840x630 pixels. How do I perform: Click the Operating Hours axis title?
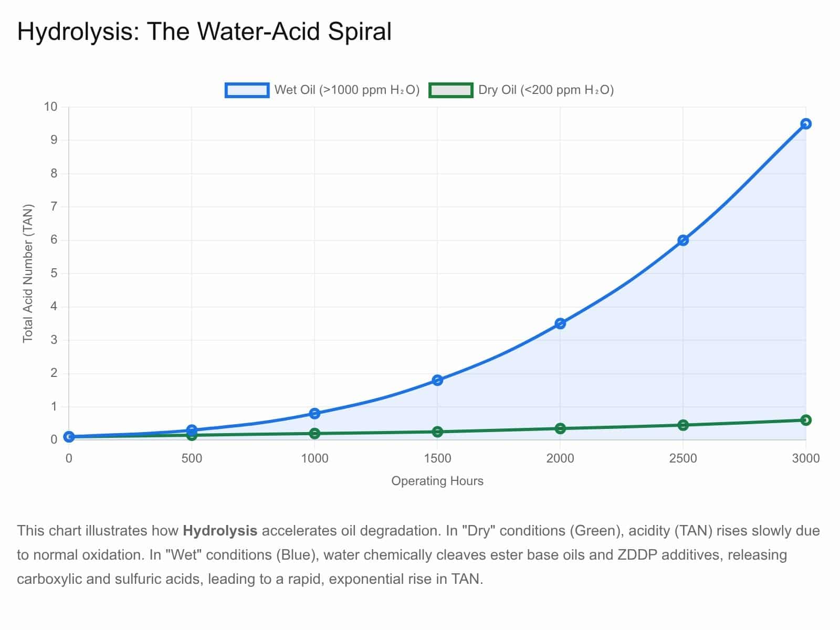(437, 481)
